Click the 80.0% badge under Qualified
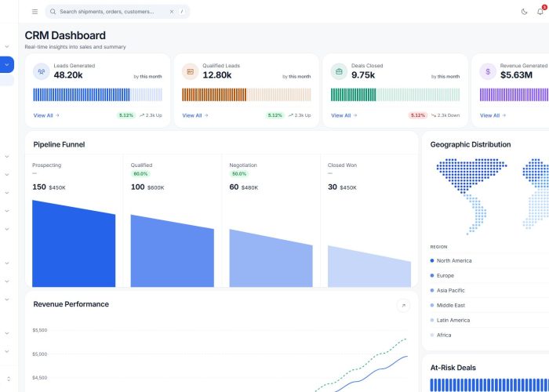Viewport: 549px width, 392px height. point(140,173)
